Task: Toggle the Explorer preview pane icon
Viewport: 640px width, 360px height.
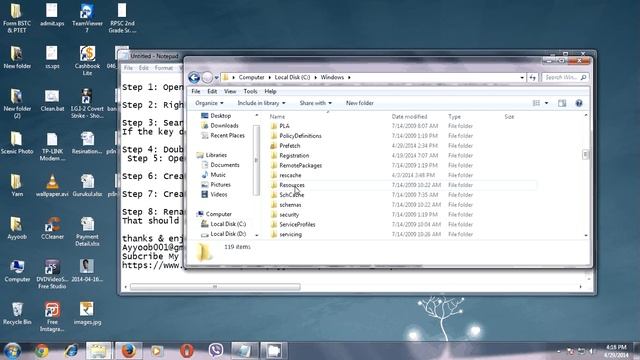Action: (562, 103)
